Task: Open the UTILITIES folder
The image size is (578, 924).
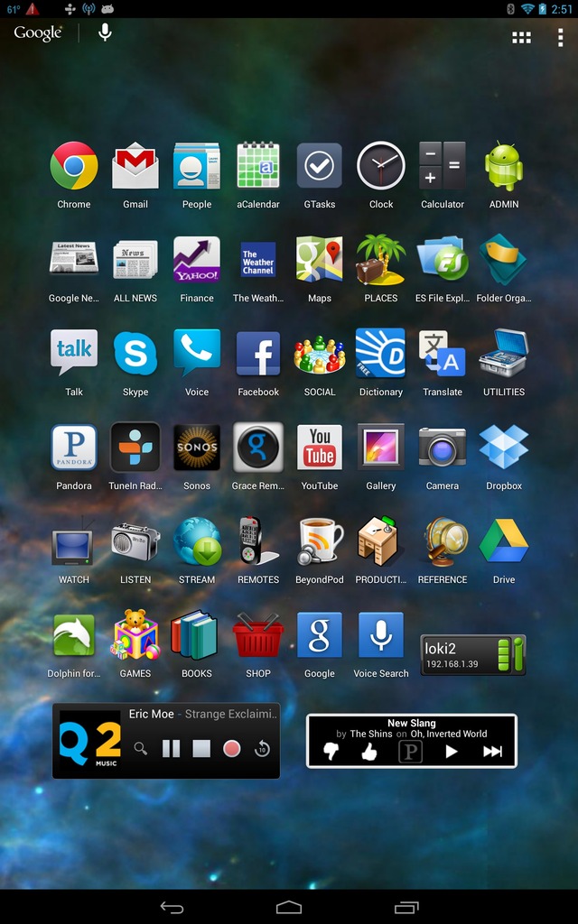Action: coord(504,353)
